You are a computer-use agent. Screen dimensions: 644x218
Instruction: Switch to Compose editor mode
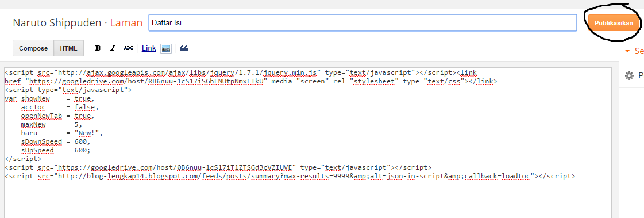(x=33, y=48)
